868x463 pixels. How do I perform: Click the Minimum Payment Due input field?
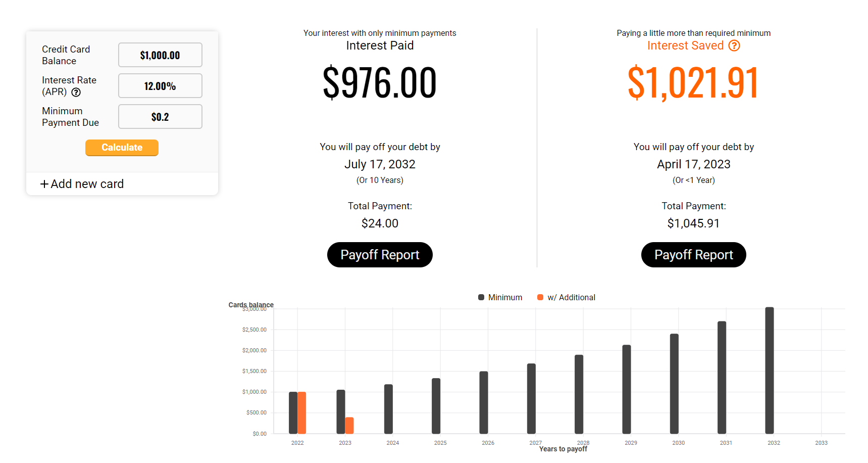tap(160, 117)
